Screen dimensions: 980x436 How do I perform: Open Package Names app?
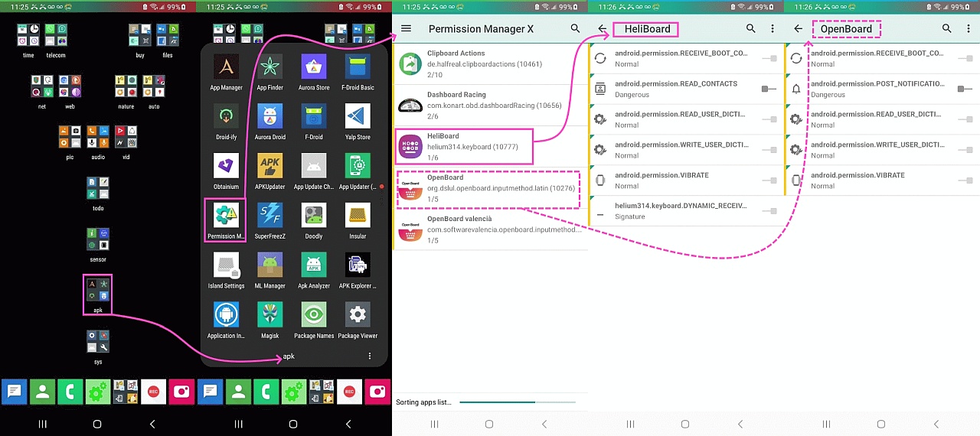314,315
